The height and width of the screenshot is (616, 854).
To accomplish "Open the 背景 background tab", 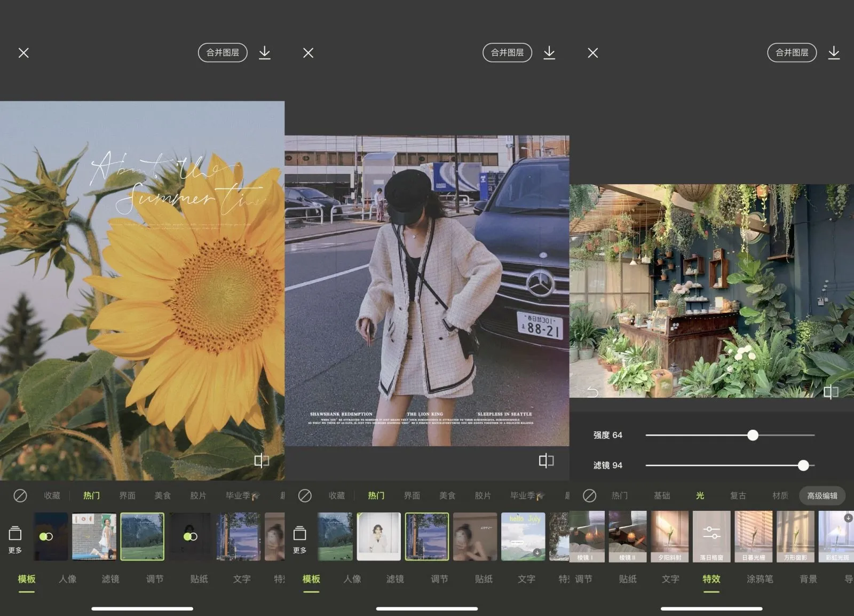I will pyautogui.click(x=808, y=579).
